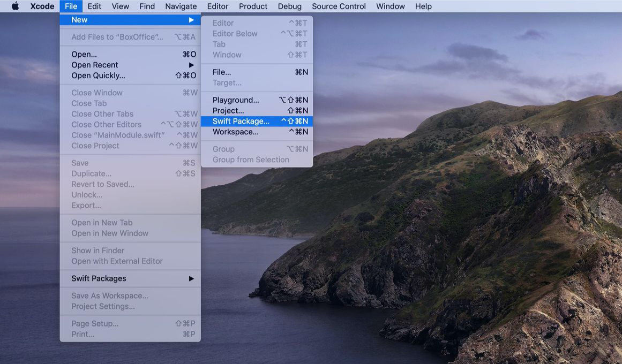The image size is (622, 364).
Task: Open the Editor menu in menu bar
Action: 218,6
